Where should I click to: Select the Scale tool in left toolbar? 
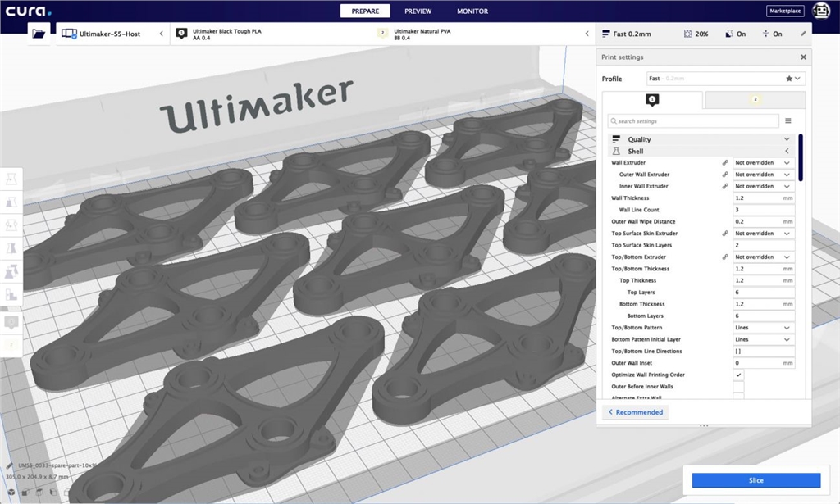point(11,202)
